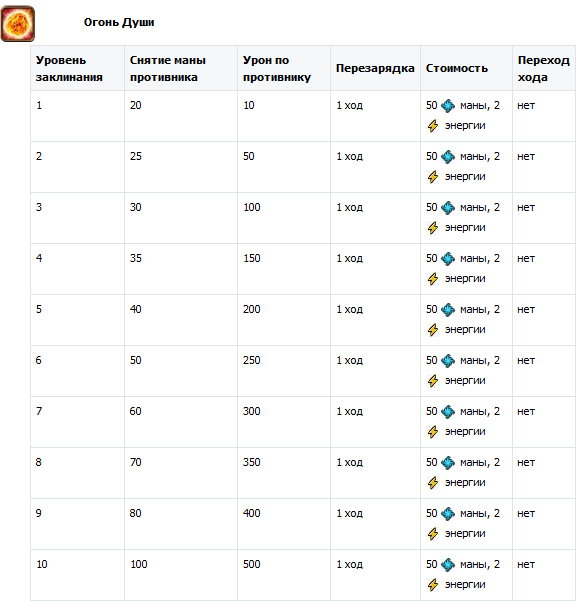Click the Огонь Души spell icon
Screen dimensions: 582x607
coord(18,24)
